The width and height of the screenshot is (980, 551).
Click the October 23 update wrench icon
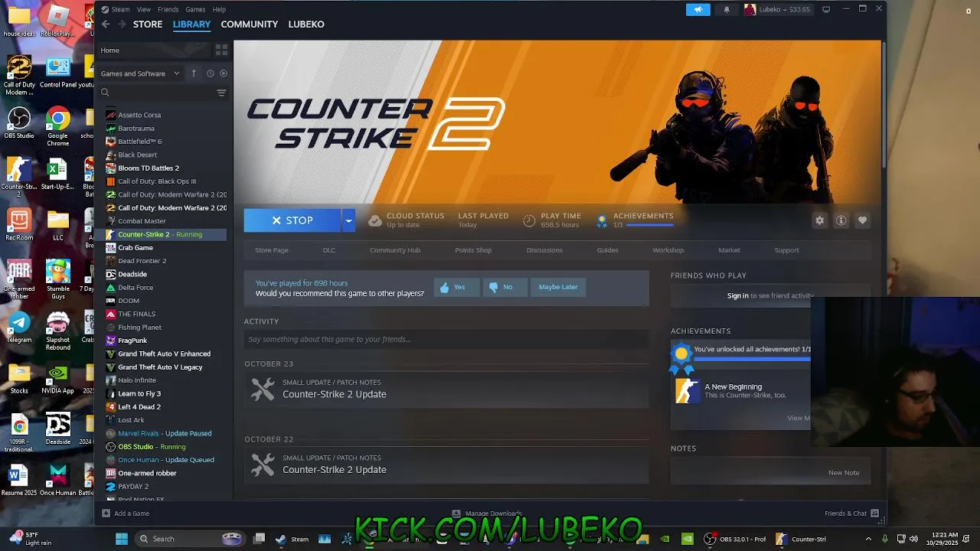263,389
